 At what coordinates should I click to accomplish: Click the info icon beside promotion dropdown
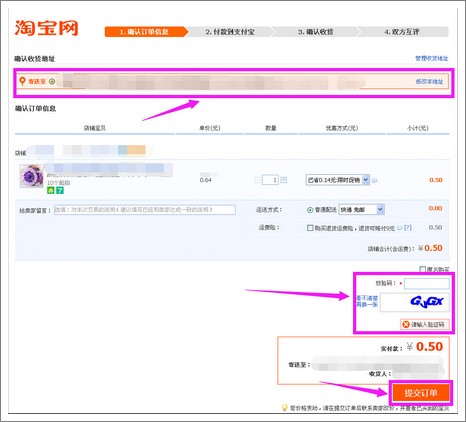[x=375, y=180]
